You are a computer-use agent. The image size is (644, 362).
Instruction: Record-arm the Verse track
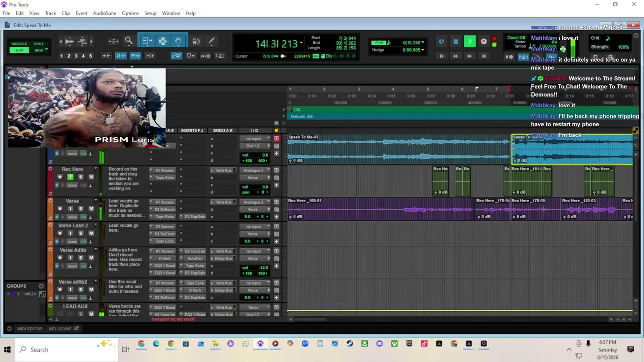pos(60,209)
